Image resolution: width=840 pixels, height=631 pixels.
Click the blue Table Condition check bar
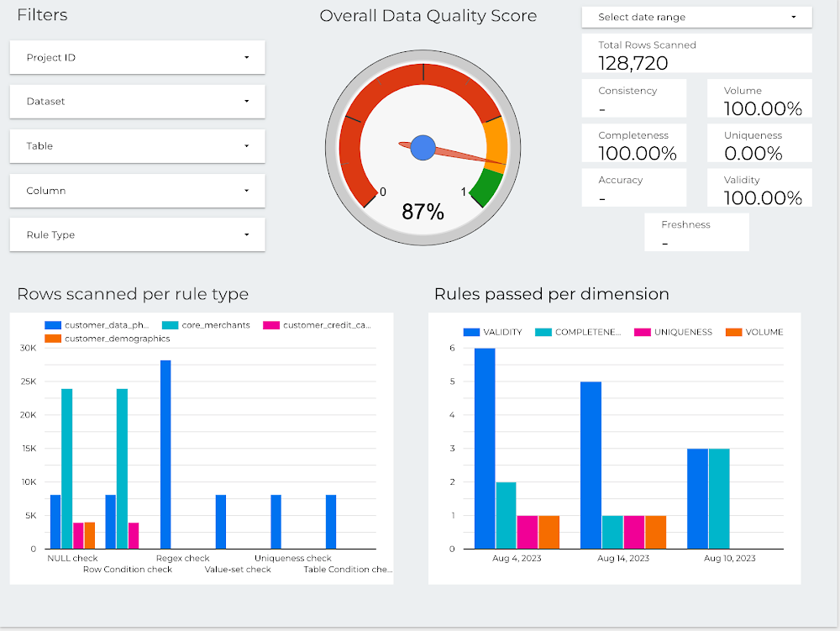point(331,522)
